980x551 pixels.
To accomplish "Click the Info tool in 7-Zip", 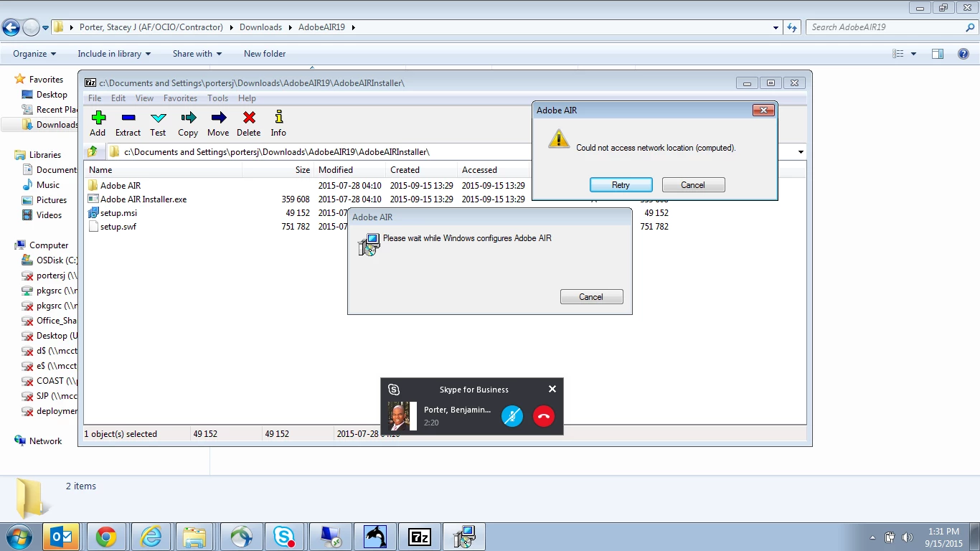I will pos(278,123).
